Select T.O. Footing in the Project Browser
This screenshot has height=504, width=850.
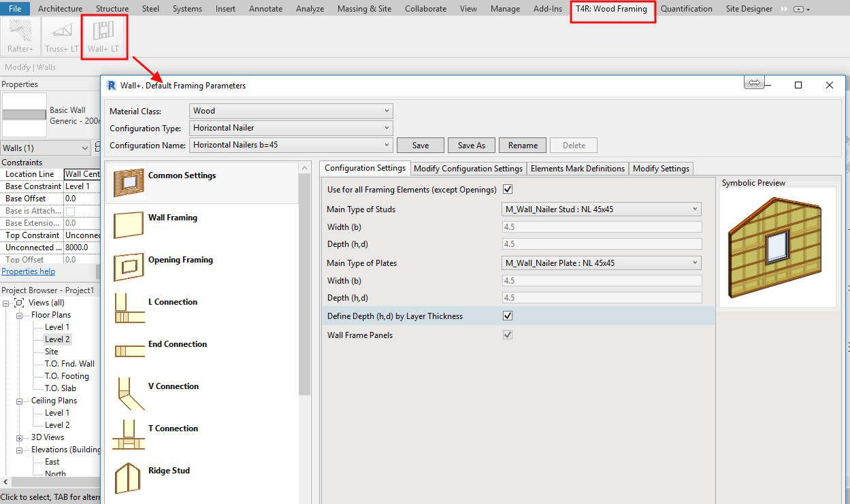(x=67, y=376)
